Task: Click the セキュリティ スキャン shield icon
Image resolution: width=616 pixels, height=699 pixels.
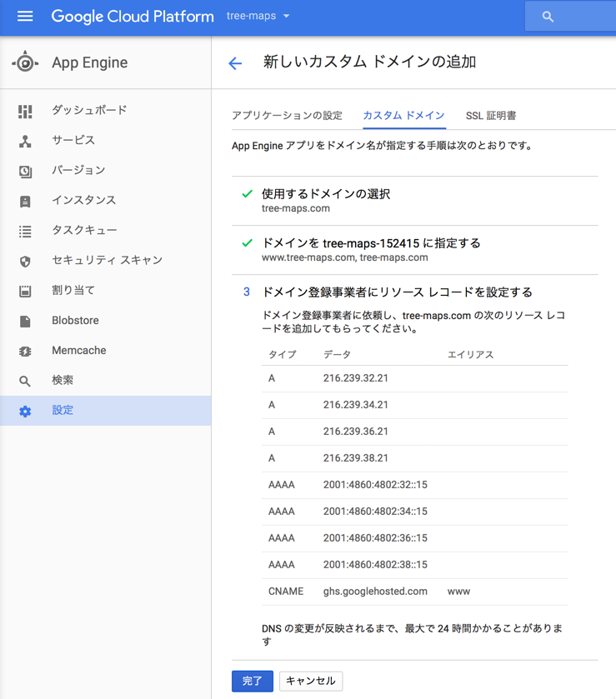Action: tap(25, 262)
